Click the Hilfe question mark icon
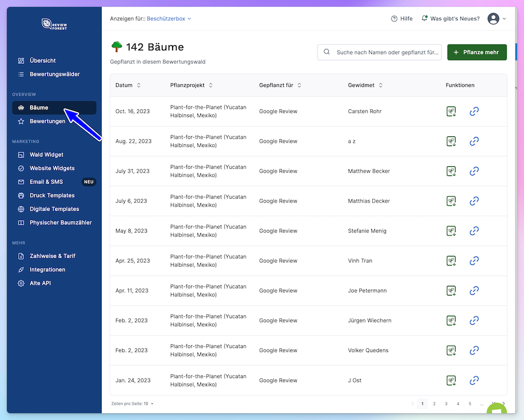 coord(394,19)
